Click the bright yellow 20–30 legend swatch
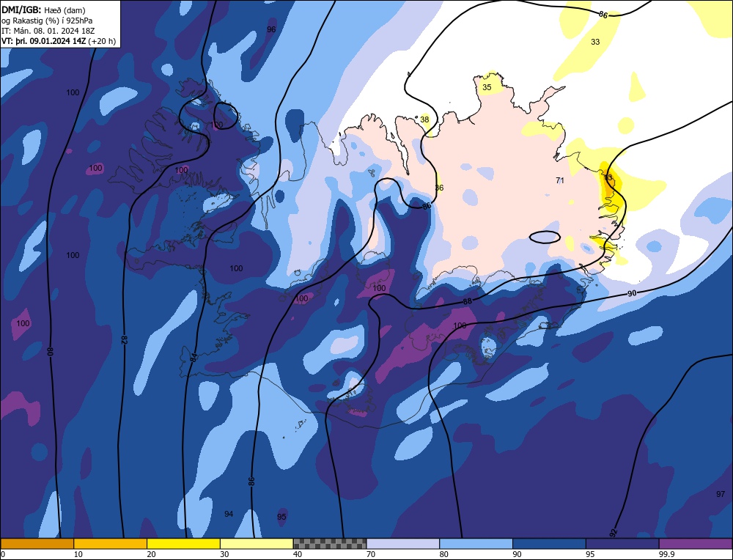This screenshot has width=733, height=560. point(183,543)
